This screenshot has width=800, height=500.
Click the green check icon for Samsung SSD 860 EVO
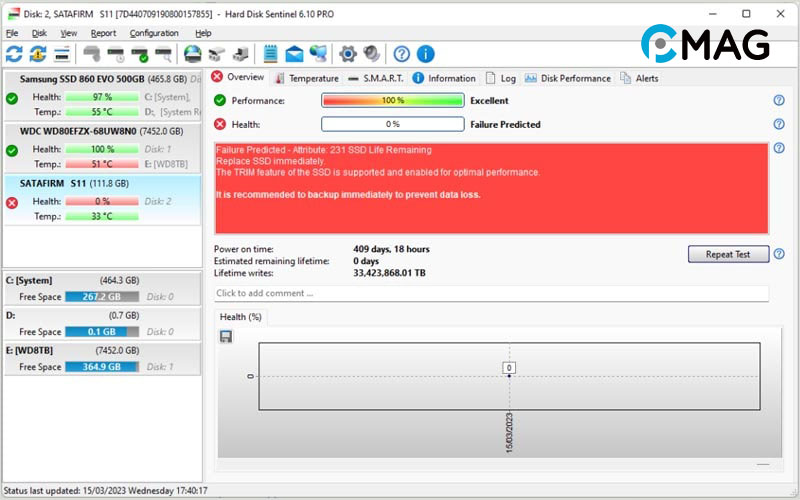(12, 98)
